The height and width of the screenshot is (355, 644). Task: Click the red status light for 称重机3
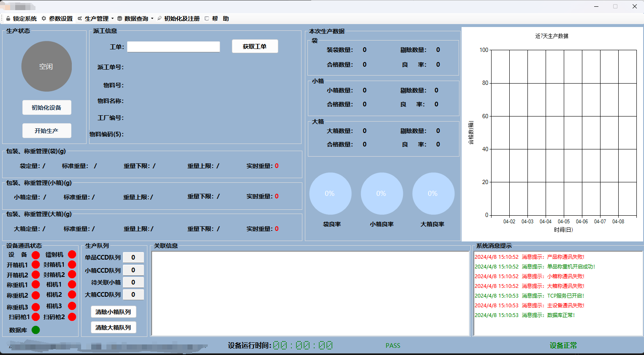[36, 307]
